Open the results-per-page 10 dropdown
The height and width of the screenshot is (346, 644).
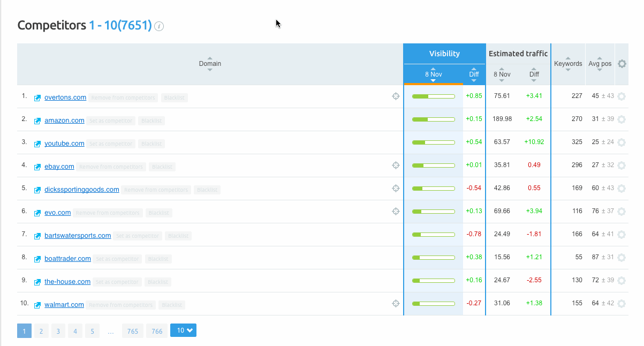pos(183,330)
